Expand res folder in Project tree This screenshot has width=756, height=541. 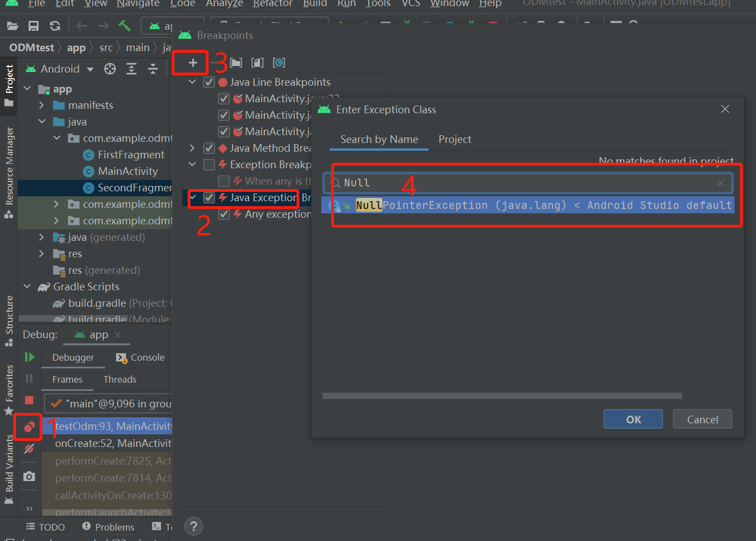coord(42,253)
